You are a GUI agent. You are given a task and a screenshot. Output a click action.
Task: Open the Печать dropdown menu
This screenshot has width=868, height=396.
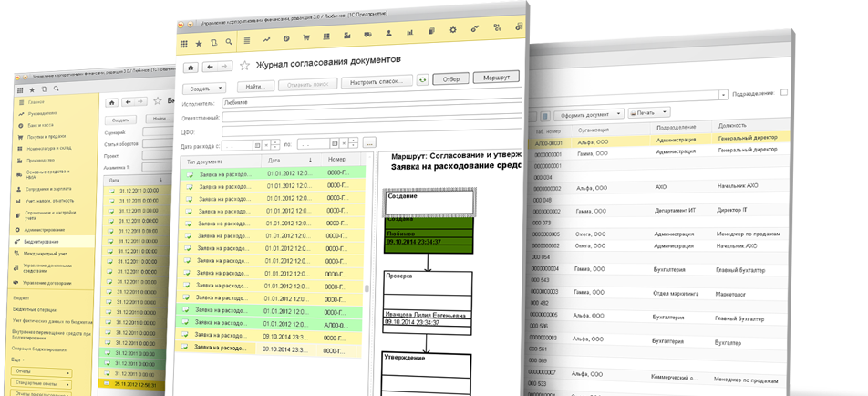point(648,112)
